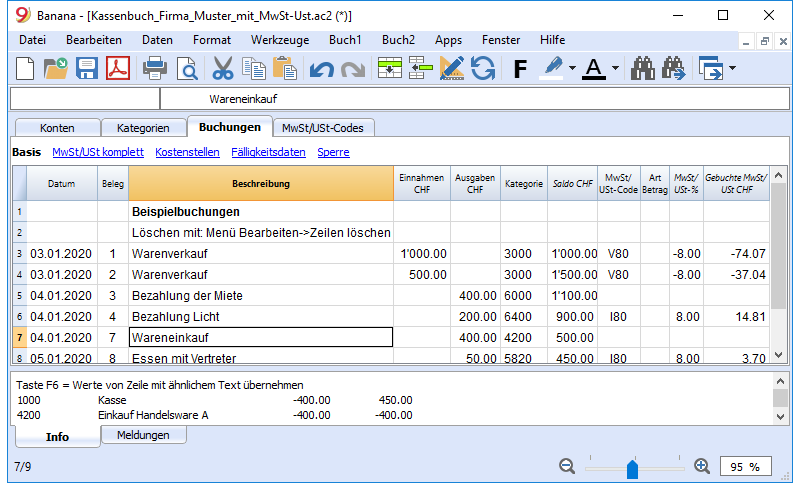The width and height of the screenshot is (800, 490).
Task: Open the Buch1 menu
Action: click(x=345, y=40)
